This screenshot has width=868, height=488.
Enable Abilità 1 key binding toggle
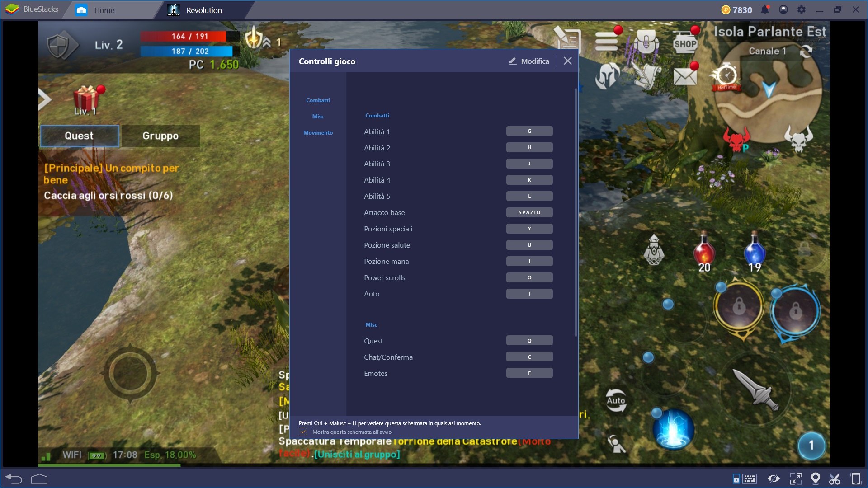coord(528,131)
